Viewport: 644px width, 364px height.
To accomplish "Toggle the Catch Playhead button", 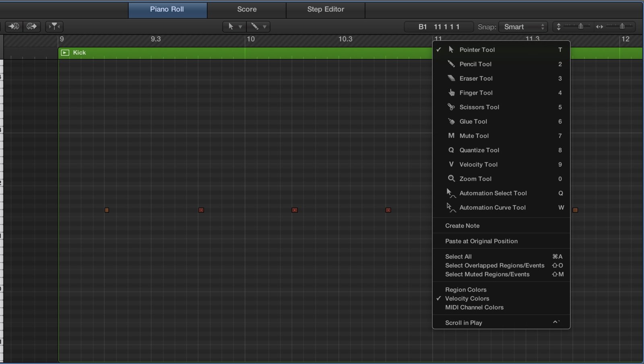I will pyautogui.click(x=54, y=27).
